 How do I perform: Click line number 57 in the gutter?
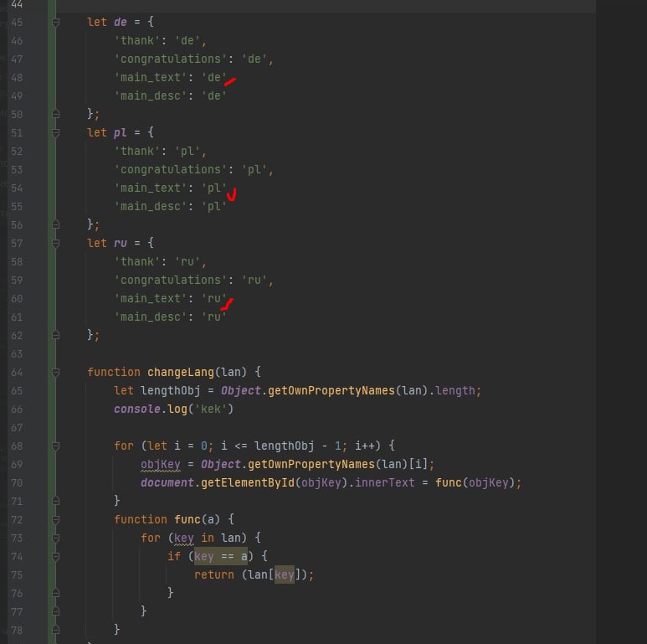point(17,243)
